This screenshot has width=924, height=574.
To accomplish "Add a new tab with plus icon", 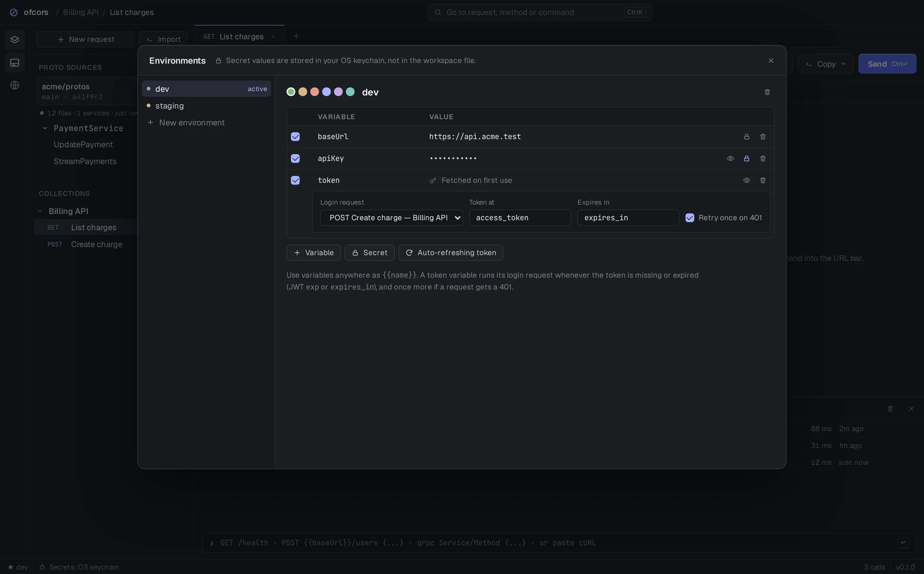I will 296,36.
